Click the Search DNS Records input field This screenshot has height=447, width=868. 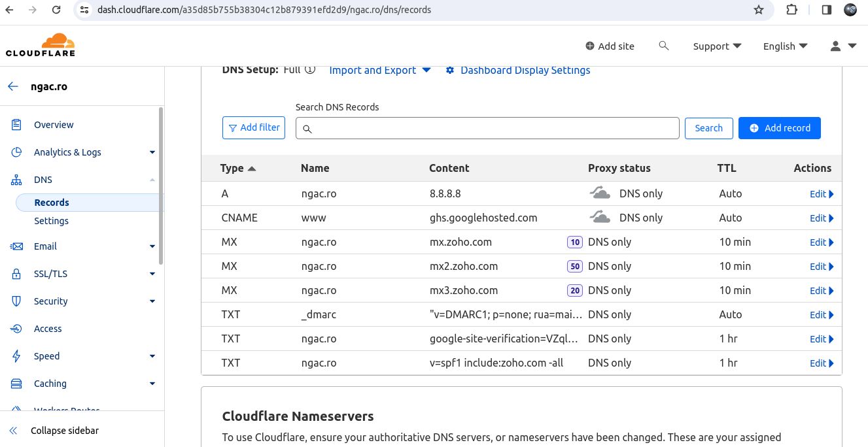coord(487,128)
